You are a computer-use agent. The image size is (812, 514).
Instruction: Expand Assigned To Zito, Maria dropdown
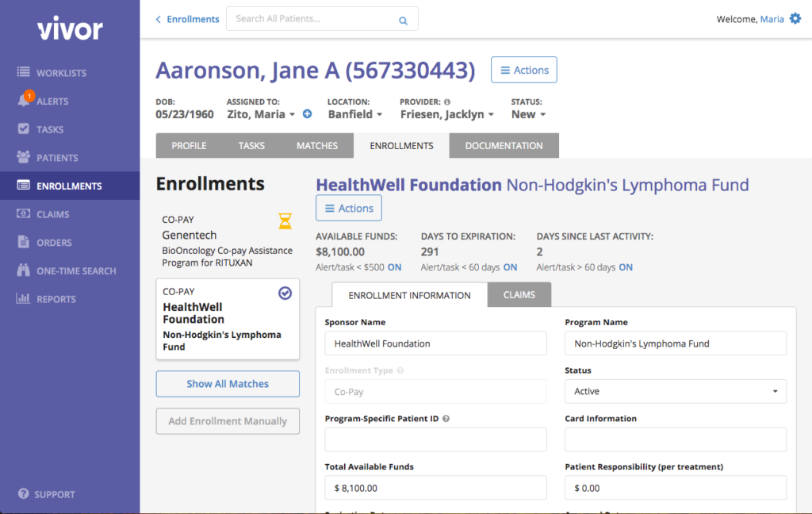coord(261,114)
